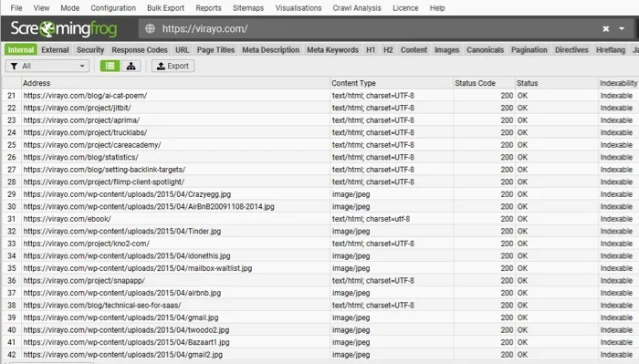
Task: Select the Internal tab
Action: point(21,49)
